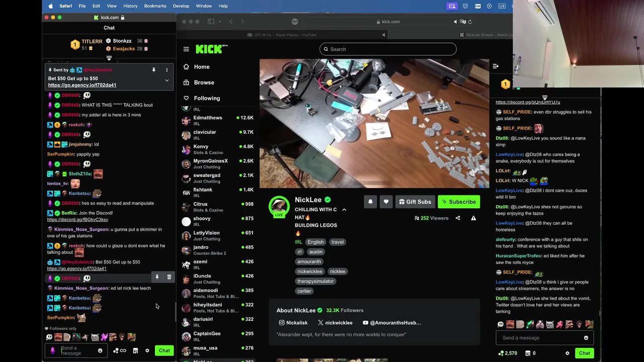This screenshot has height=362, width=644.
Task: Open the Develop menu
Action: tap(181, 6)
